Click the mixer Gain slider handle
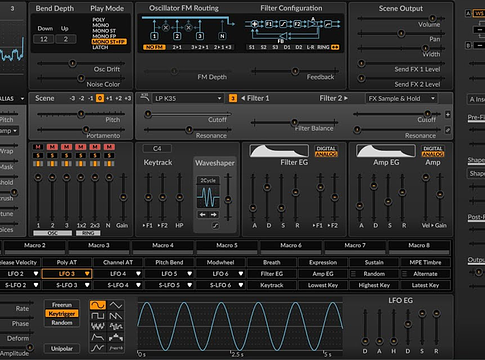485x360 pixels. [x=123, y=197]
